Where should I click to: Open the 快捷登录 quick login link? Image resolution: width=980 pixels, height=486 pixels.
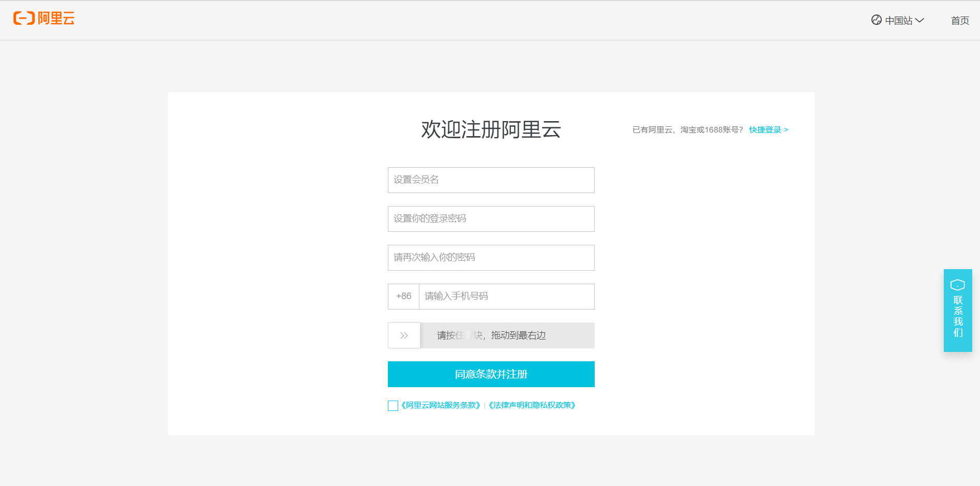[768, 130]
